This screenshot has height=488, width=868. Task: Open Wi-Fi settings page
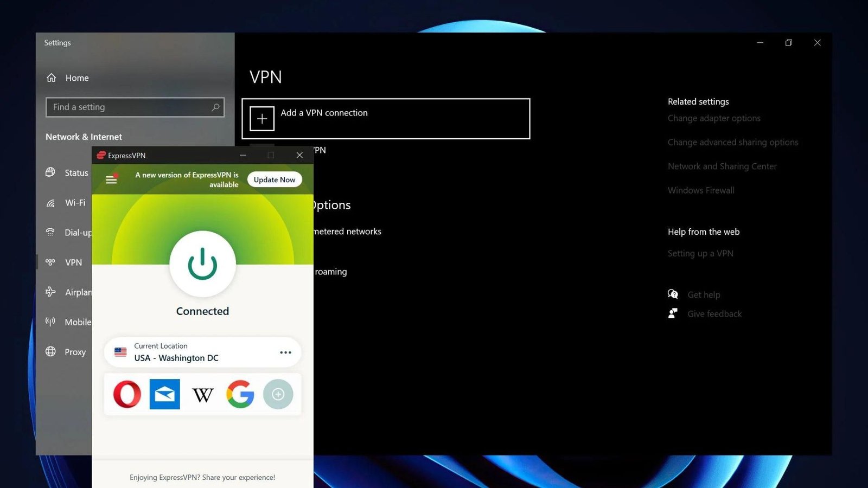click(75, 203)
